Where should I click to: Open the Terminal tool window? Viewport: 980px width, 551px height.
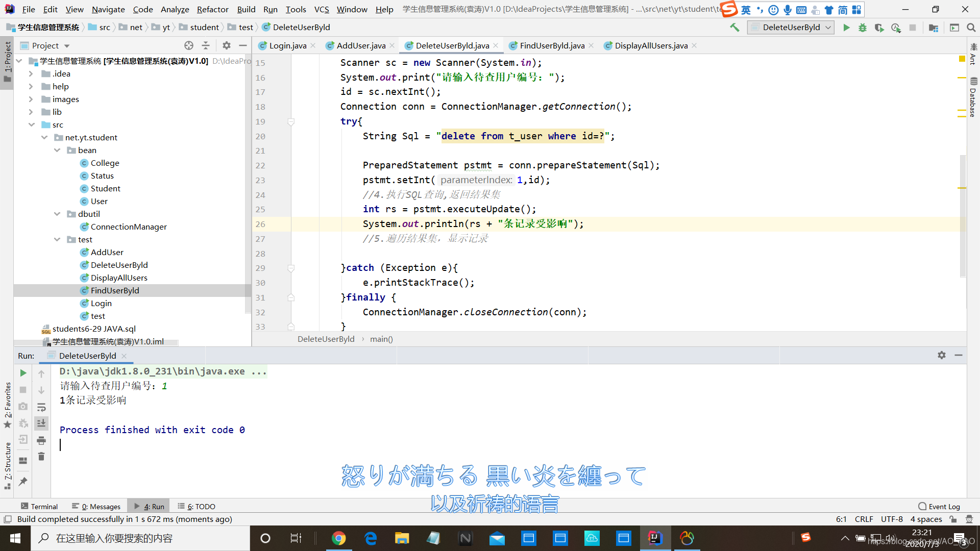coord(39,507)
